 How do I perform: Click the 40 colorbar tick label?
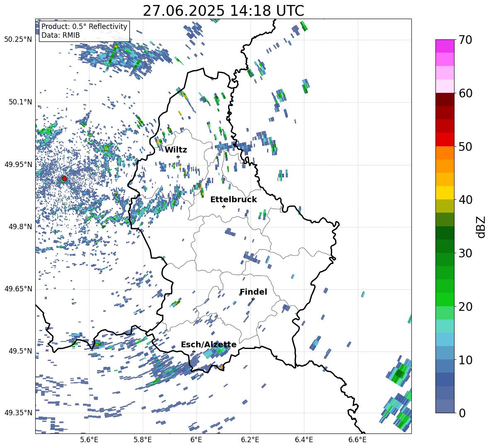point(465,200)
